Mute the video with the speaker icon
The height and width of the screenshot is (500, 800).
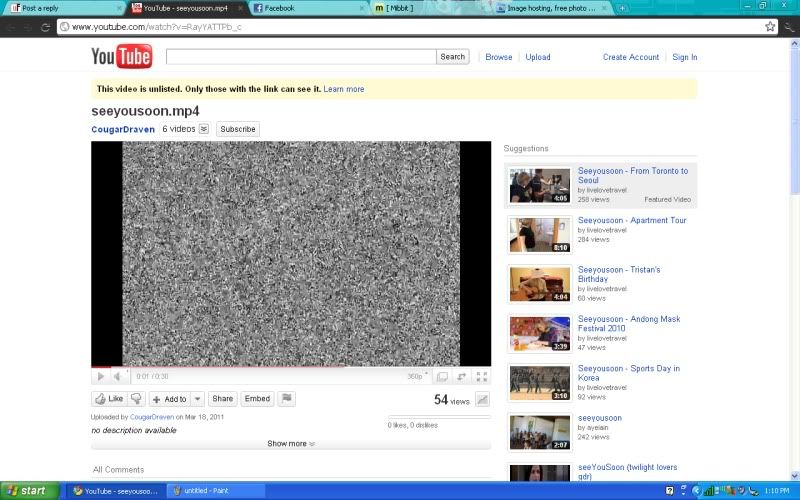[117, 377]
